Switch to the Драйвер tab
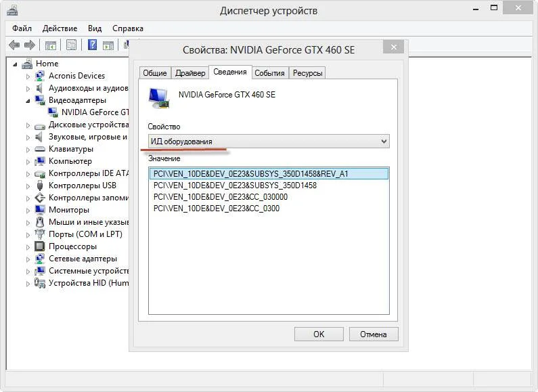The height and width of the screenshot is (392, 538). tap(190, 73)
